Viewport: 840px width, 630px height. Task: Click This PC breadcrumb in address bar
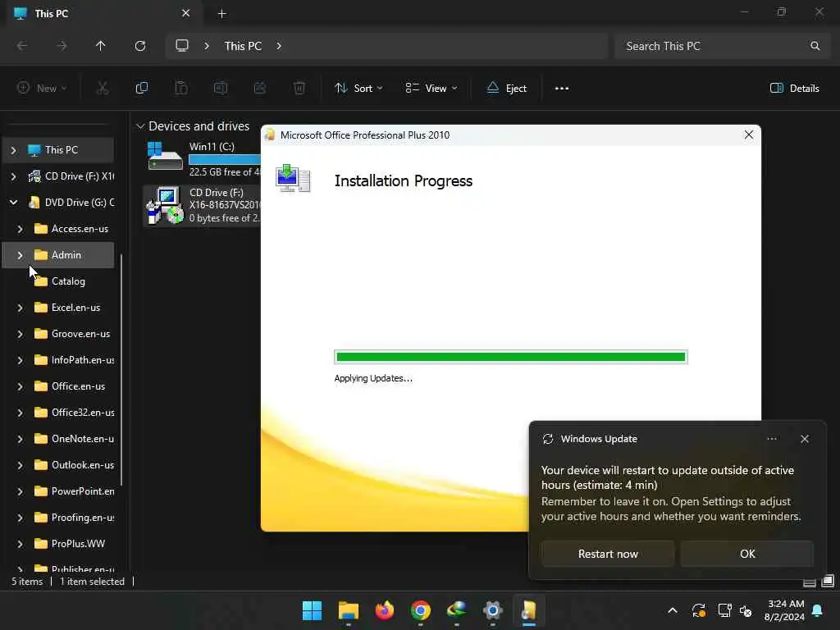(243, 46)
